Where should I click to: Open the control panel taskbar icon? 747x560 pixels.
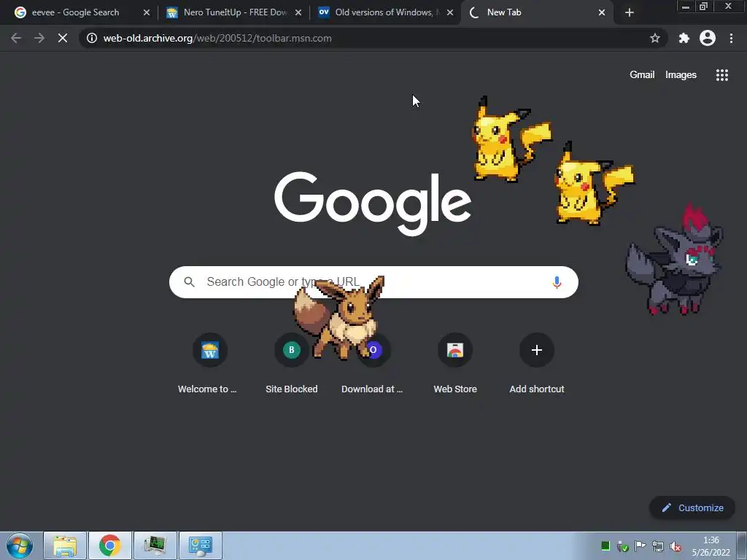201,545
